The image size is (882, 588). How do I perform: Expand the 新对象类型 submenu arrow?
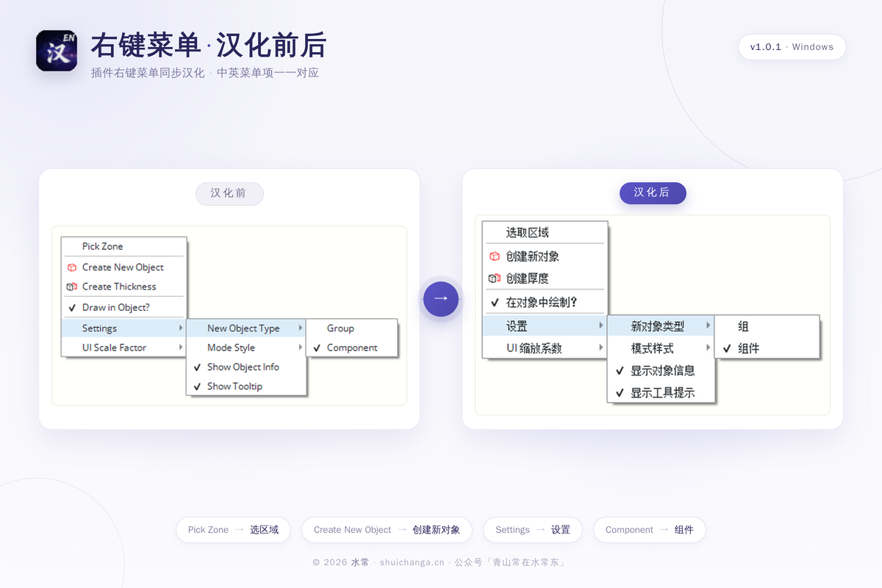pos(709,325)
